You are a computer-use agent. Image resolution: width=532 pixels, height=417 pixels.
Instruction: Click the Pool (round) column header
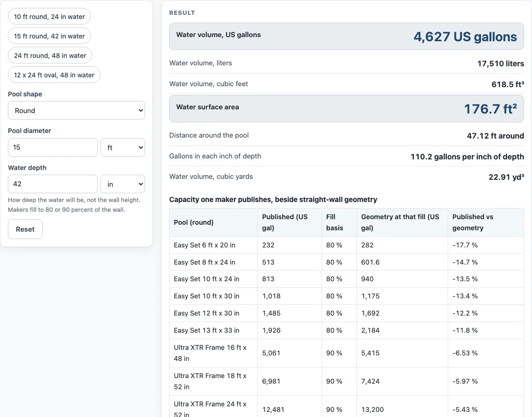click(214, 222)
